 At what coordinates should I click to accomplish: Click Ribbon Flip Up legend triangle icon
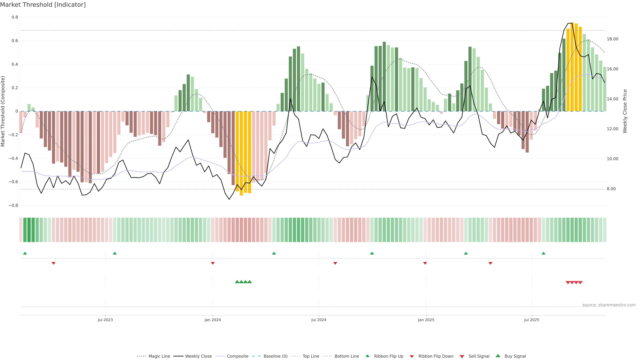(367, 356)
